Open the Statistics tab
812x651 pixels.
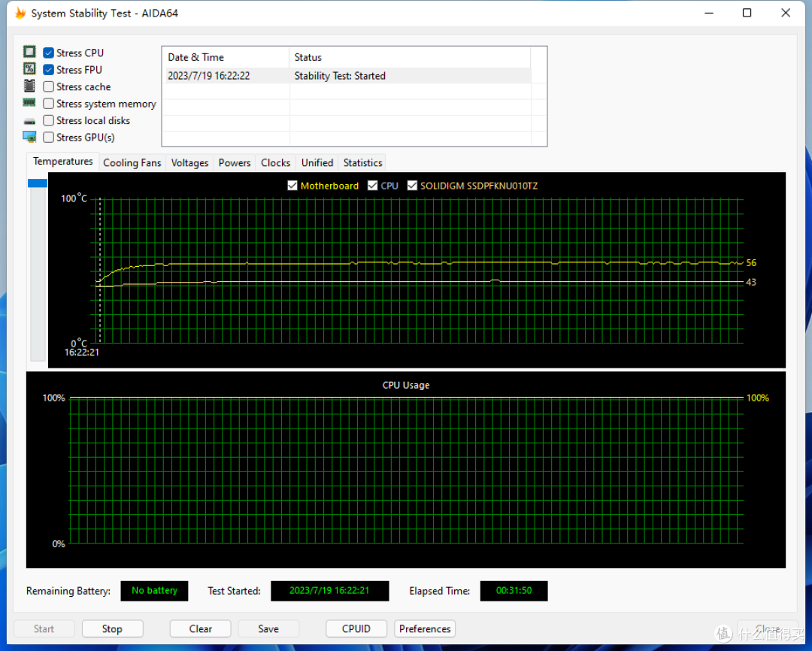click(362, 162)
